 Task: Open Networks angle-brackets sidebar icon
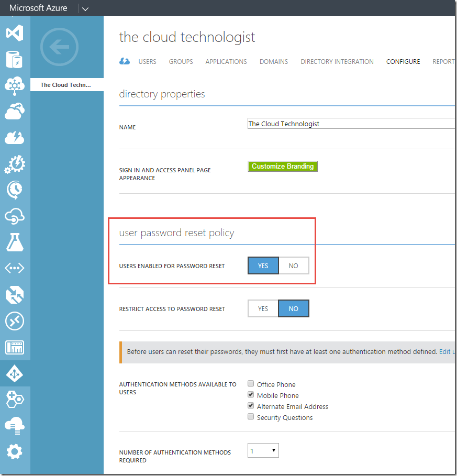(x=15, y=268)
